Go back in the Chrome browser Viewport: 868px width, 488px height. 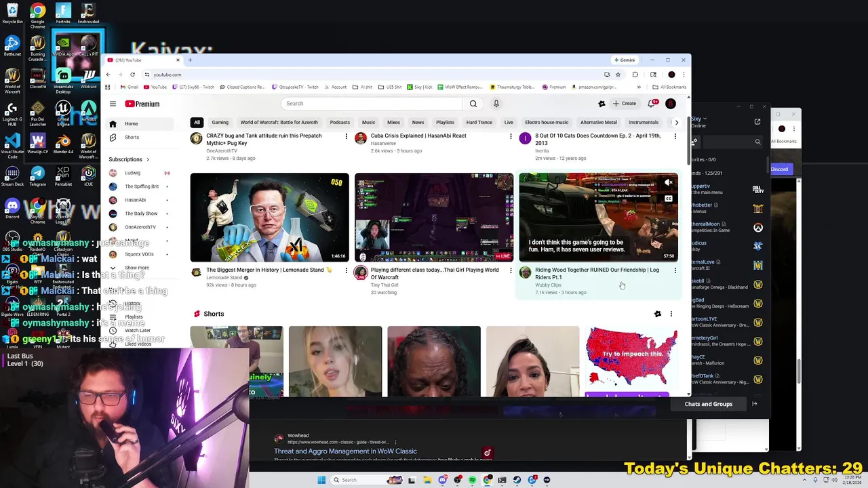coord(108,75)
